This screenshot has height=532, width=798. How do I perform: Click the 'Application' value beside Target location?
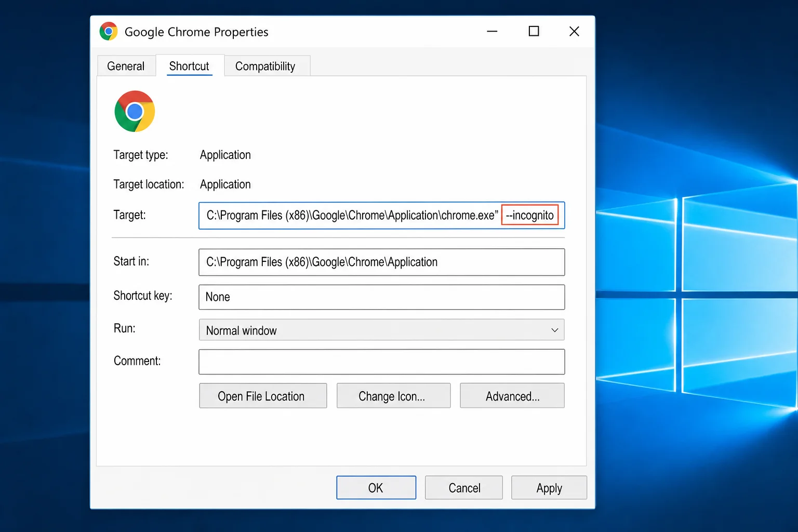click(x=225, y=184)
